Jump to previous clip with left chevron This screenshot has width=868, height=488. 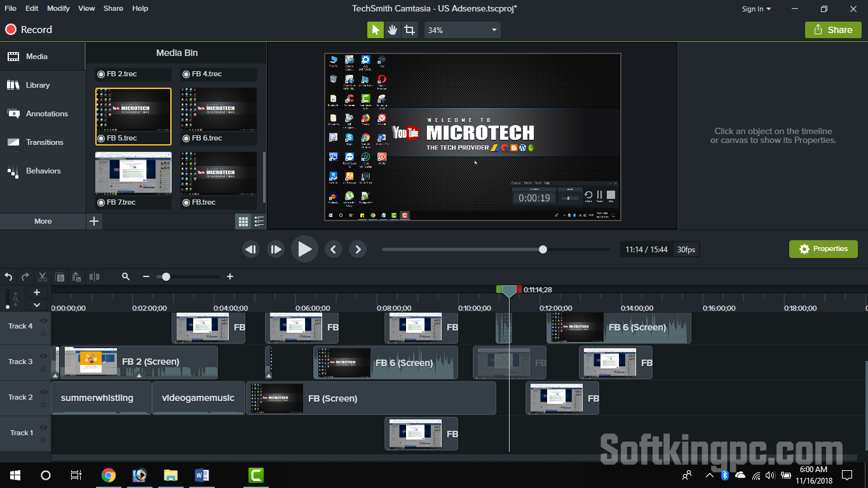point(334,249)
